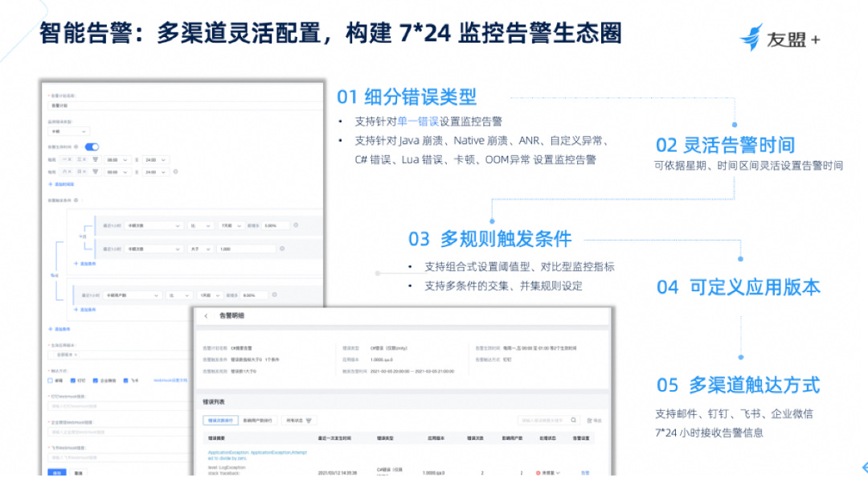Click the export (导出) icon in error list
Viewport: 868px width, 477px height.
pyautogui.click(x=590, y=421)
